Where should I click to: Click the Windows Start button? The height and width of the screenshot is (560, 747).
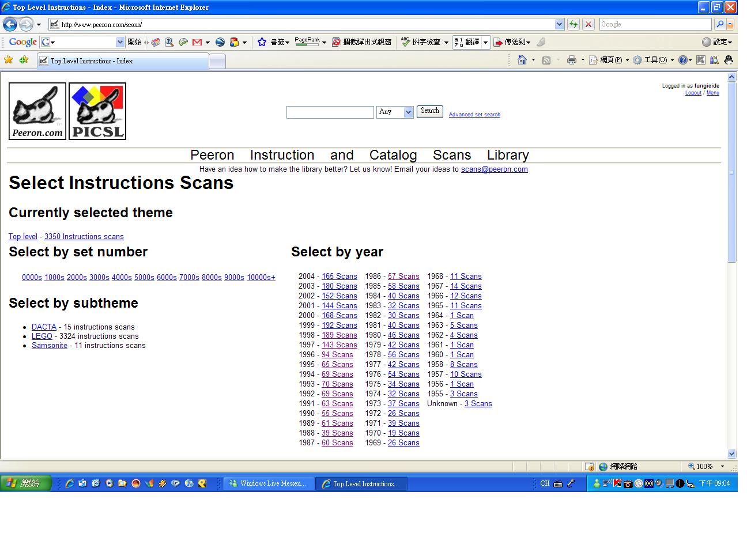click(x=27, y=483)
